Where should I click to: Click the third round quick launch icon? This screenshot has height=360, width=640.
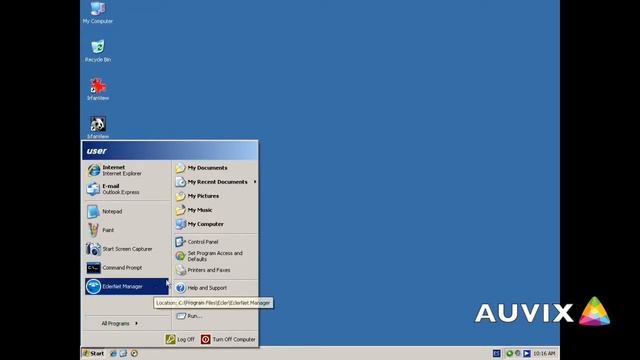[134, 353]
